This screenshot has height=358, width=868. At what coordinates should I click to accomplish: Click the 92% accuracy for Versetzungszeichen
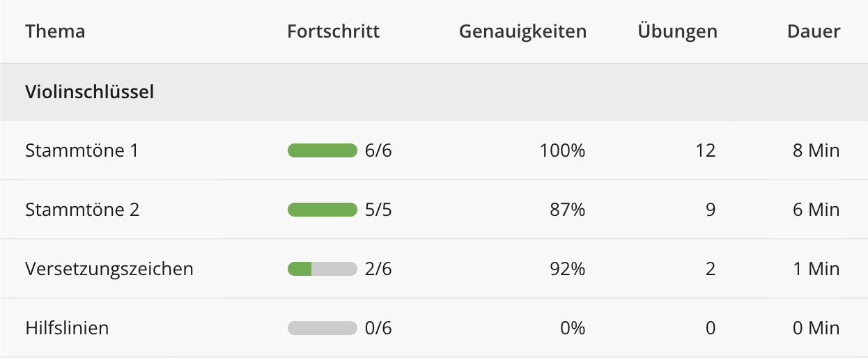tap(567, 269)
